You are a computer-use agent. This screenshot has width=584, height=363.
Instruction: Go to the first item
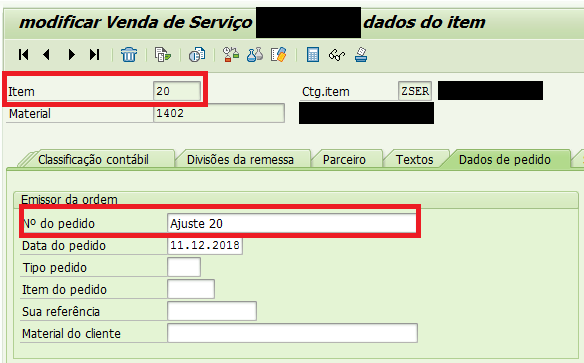point(23,55)
